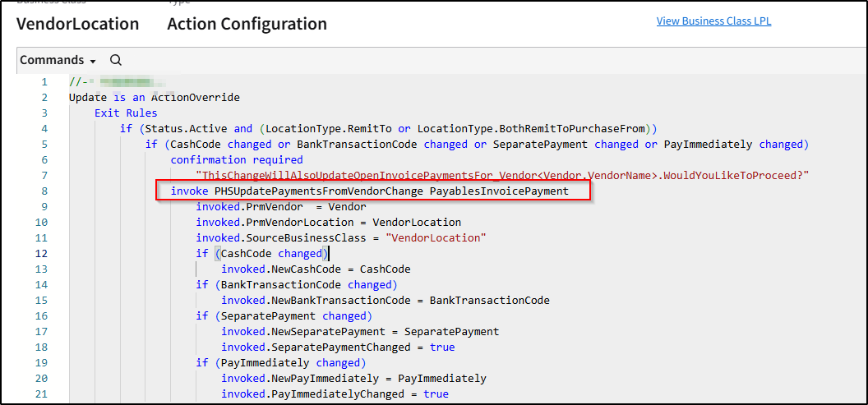
Task: Select line number 8 in the gutter
Action: 44,191
